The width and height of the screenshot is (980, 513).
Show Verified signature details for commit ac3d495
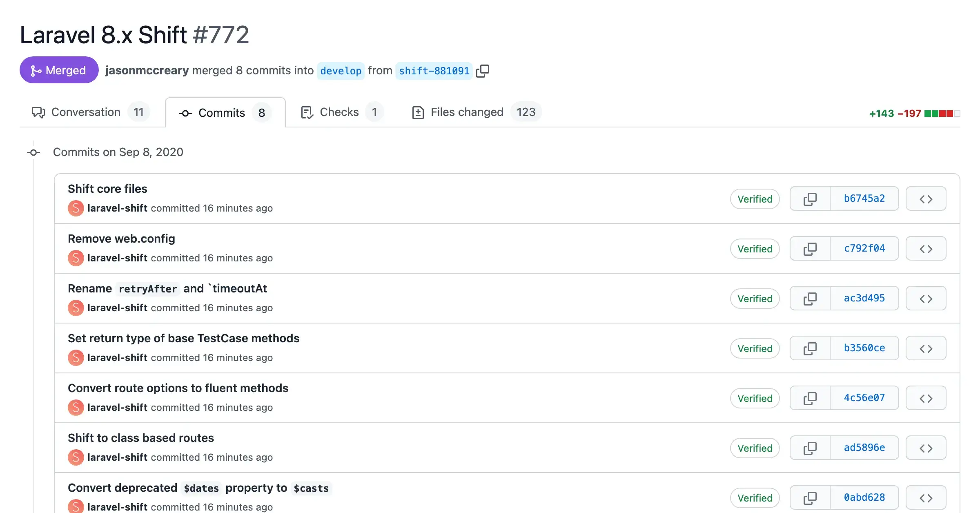tap(755, 299)
